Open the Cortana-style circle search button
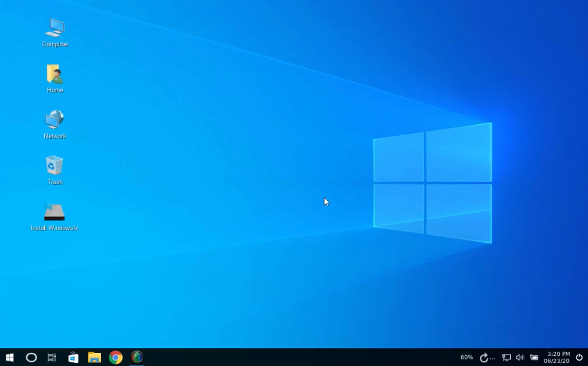Image resolution: width=588 pixels, height=366 pixels. point(31,358)
